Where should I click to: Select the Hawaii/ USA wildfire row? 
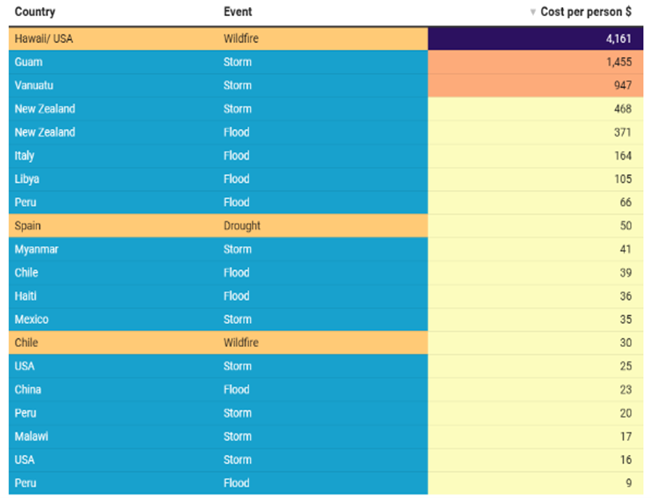point(326,39)
